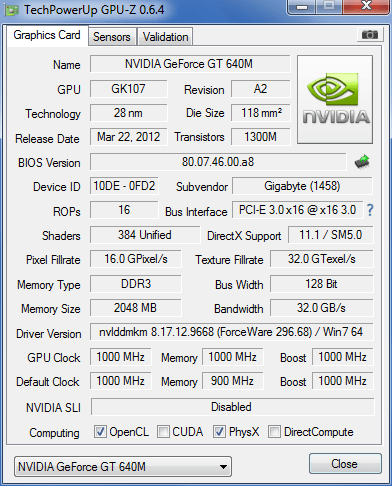392x486 pixels.
Task: Click the Close button
Action: pyautogui.click(x=345, y=464)
